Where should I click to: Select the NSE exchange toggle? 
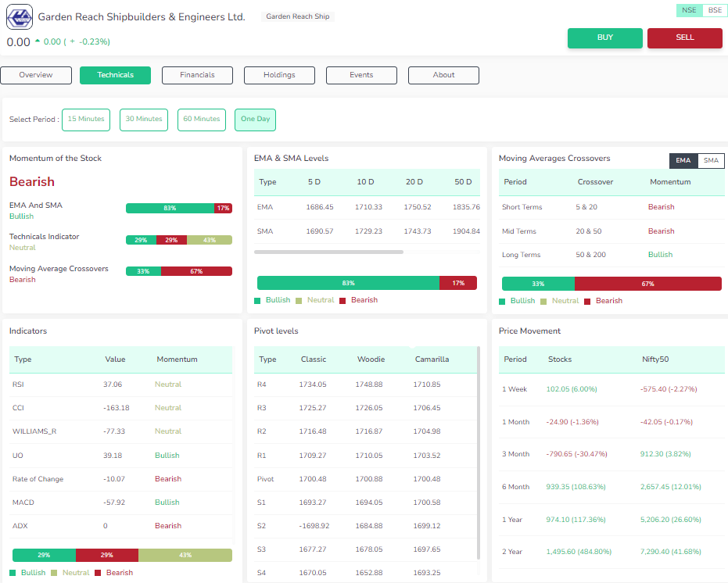pos(688,10)
